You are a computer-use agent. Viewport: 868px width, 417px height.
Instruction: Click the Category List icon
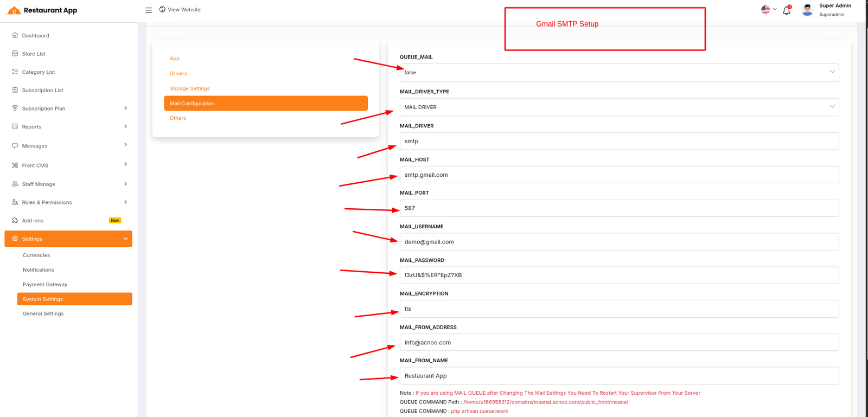15,72
